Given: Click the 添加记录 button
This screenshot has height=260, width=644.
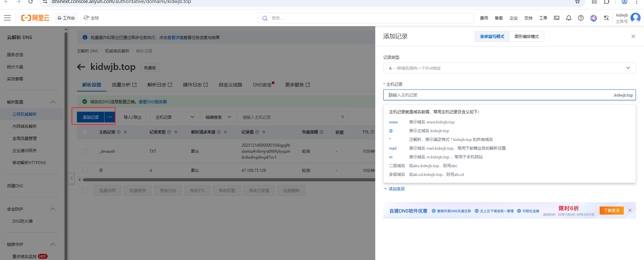Looking at the screenshot, I should pos(91,117).
